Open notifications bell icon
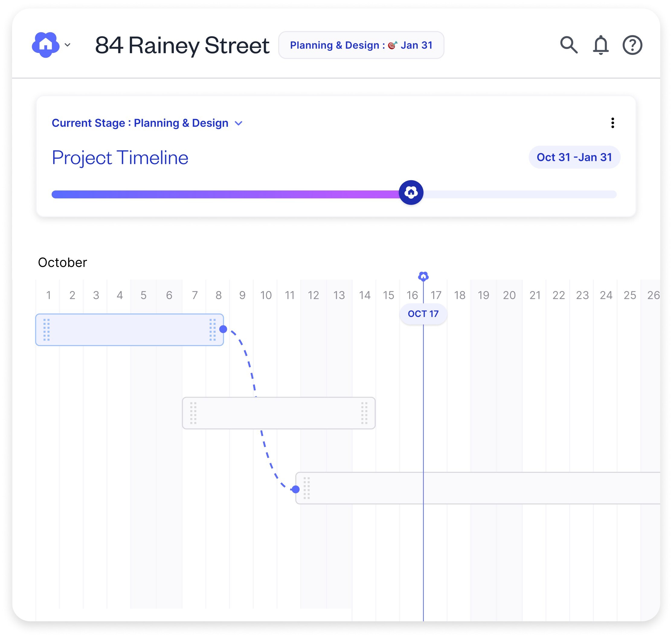The width and height of the screenshot is (672, 637). pos(600,45)
